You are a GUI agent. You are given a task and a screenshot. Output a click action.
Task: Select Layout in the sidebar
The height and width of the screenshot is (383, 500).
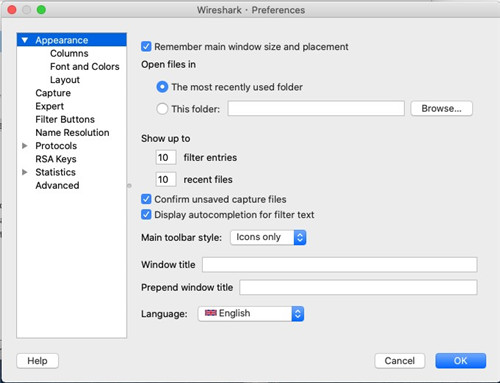click(x=65, y=80)
